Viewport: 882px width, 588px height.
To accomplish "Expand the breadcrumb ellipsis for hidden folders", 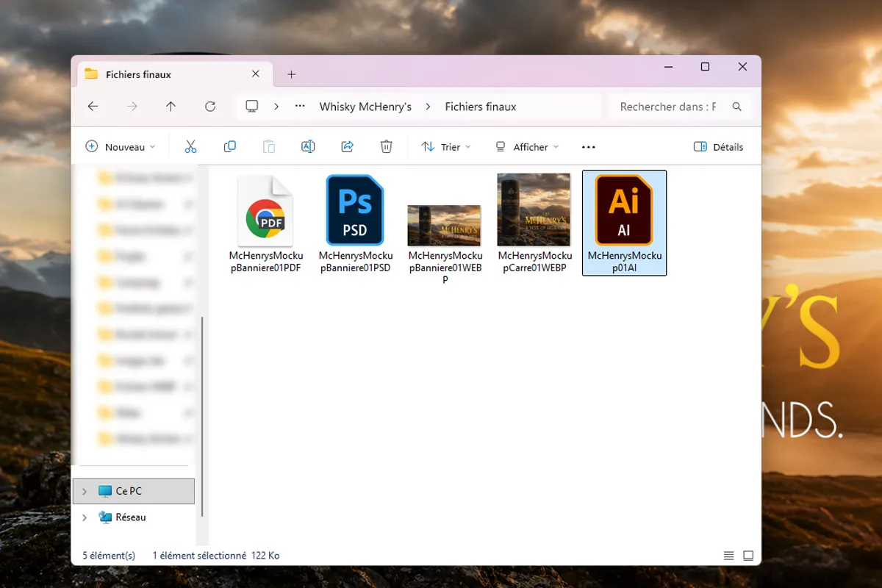I will coord(300,107).
